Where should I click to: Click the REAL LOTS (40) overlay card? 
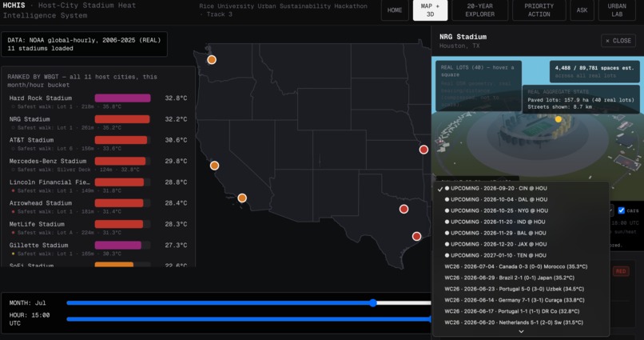point(479,86)
